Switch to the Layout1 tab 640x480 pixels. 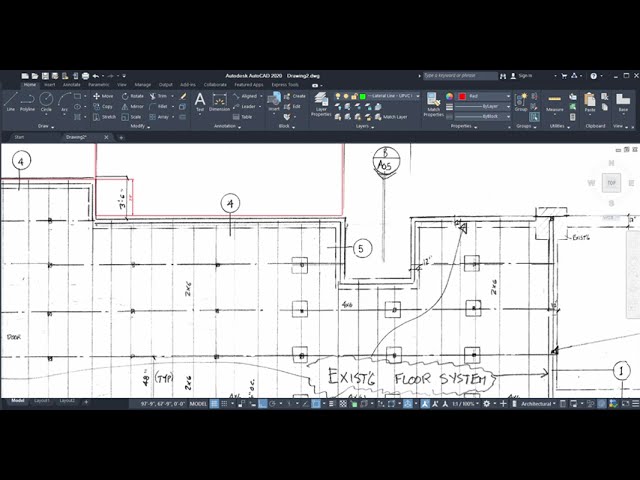[42, 401]
